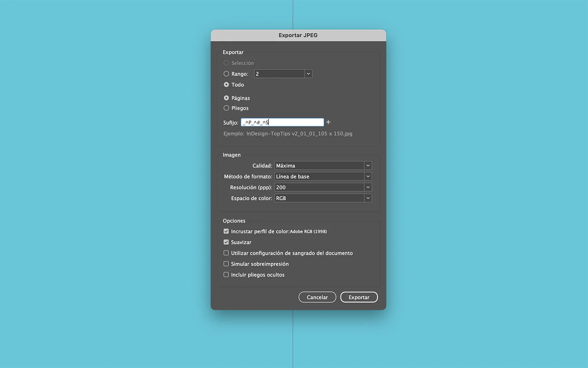Viewport: 588px width, 368px height.
Task: Select the Rango radio button
Action: tap(226, 73)
